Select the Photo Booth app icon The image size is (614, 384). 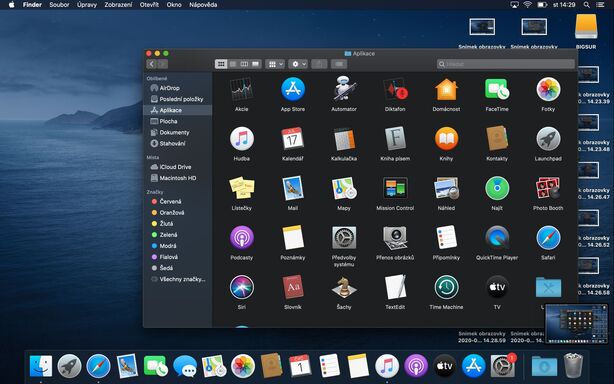point(548,188)
